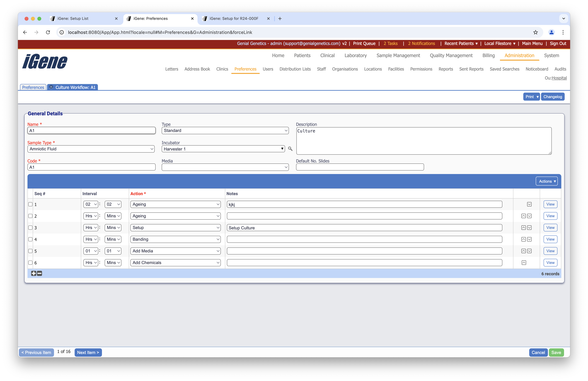Click the add row plus icon

coord(34,274)
